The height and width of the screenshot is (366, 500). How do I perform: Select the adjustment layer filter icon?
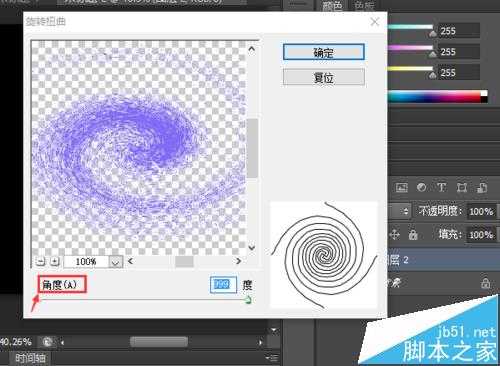point(422,188)
